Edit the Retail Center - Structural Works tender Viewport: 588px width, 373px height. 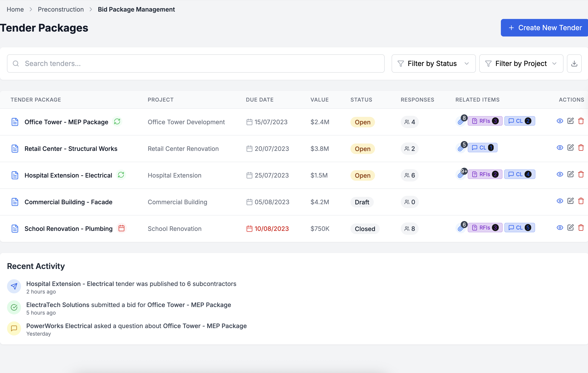point(570,147)
